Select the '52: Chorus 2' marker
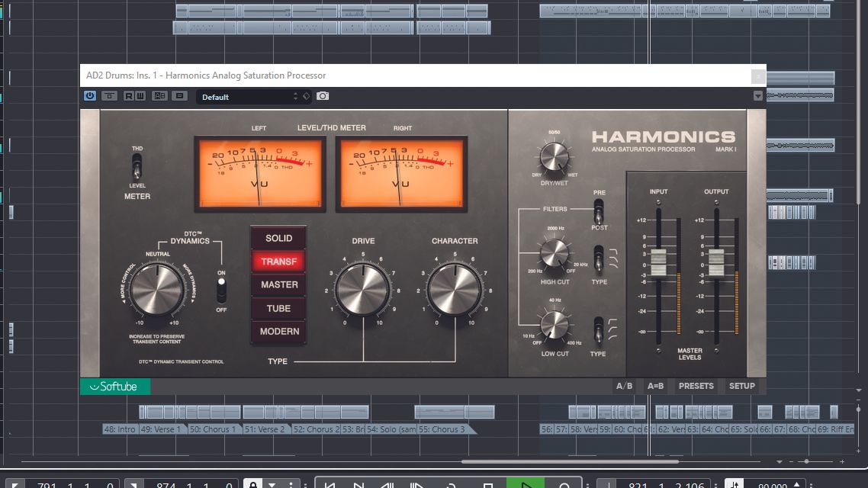 [x=316, y=429]
